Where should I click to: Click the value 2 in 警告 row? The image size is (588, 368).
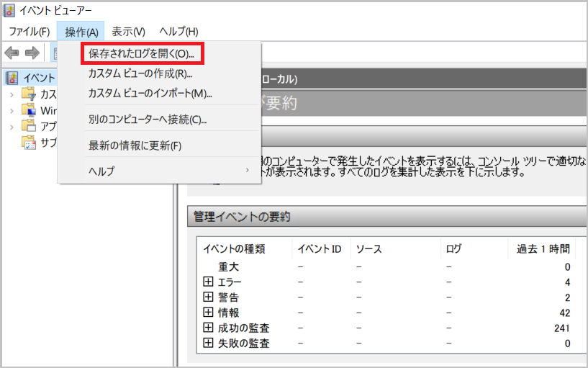pyautogui.click(x=567, y=297)
